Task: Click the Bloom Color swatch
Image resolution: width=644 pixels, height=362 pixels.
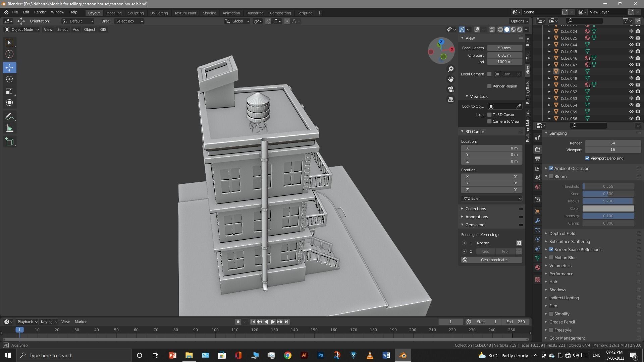Action: [x=608, y=208]
